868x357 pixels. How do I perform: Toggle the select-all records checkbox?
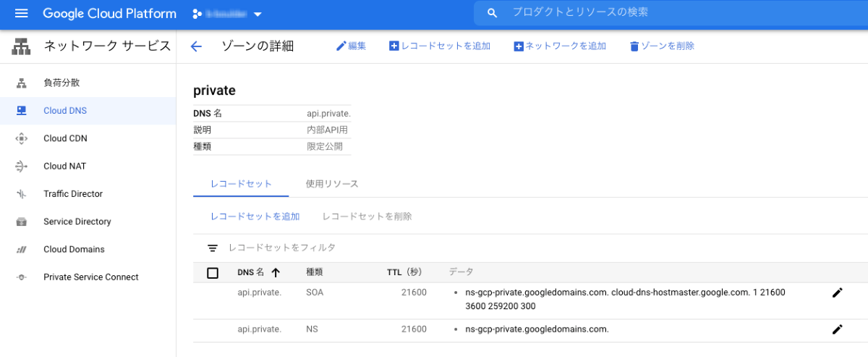[x=213, y=273]
